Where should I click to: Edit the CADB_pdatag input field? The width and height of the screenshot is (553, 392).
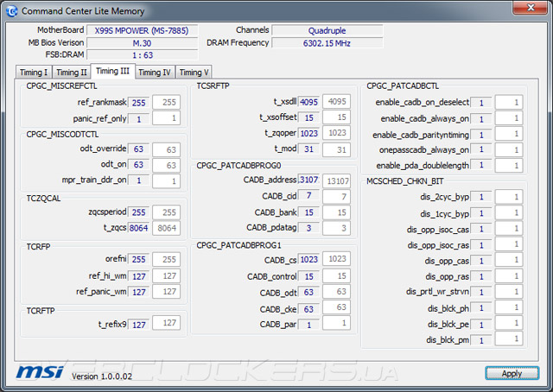tap(336, 228)
